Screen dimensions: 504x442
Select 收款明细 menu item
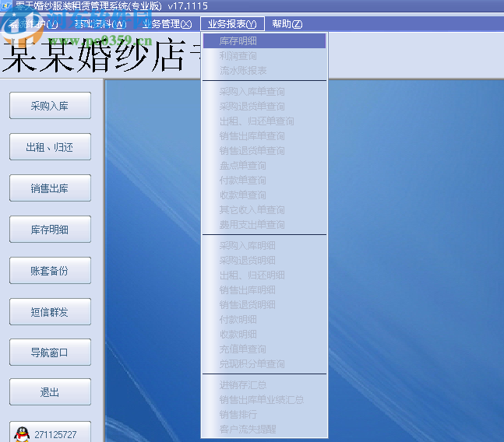tap(264, 335)
